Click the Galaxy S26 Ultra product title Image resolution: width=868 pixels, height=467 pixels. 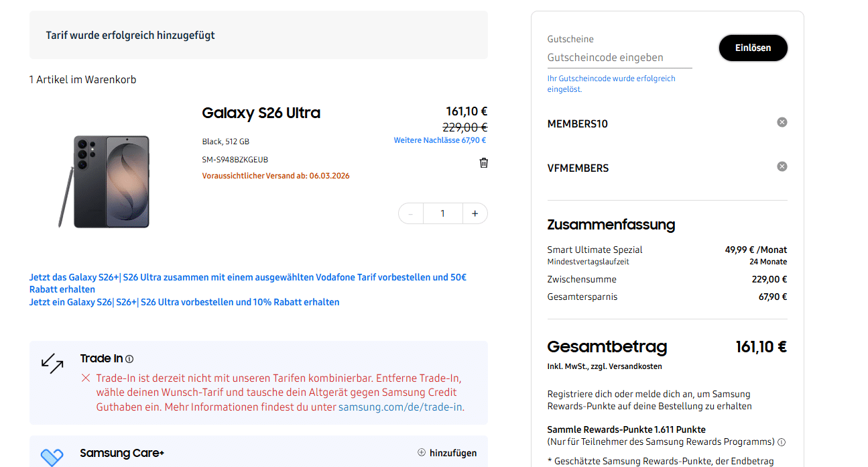[261, 113]
